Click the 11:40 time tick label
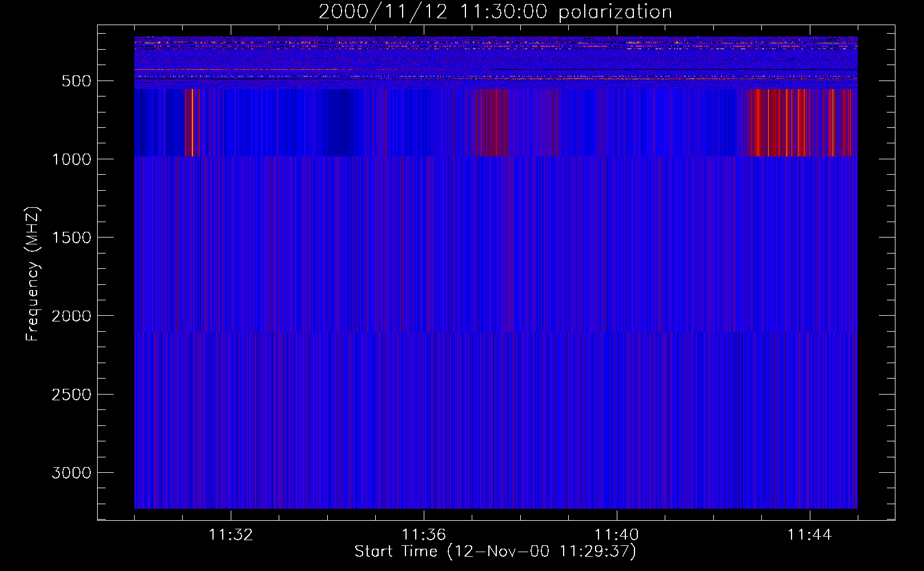 coord(617,535)
